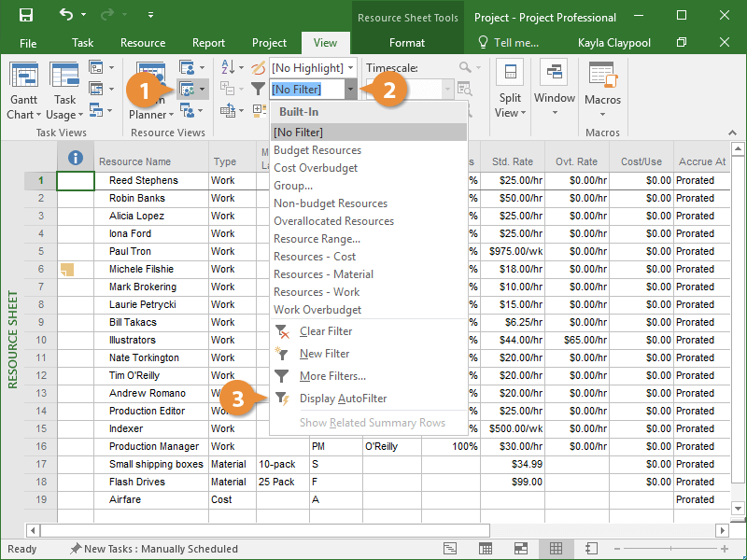Expand the Resource Sheet view dropdown arrow

[203, 90]
